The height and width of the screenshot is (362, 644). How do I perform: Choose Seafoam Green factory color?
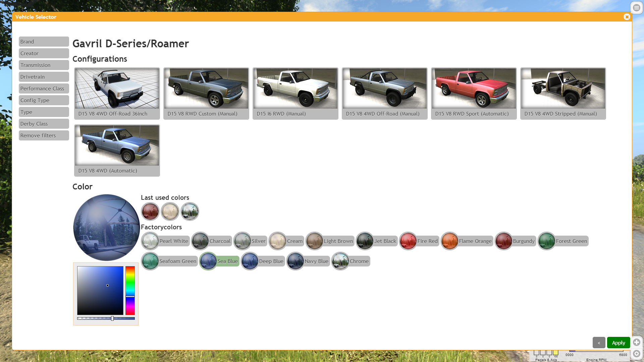(x=170, y=261)
